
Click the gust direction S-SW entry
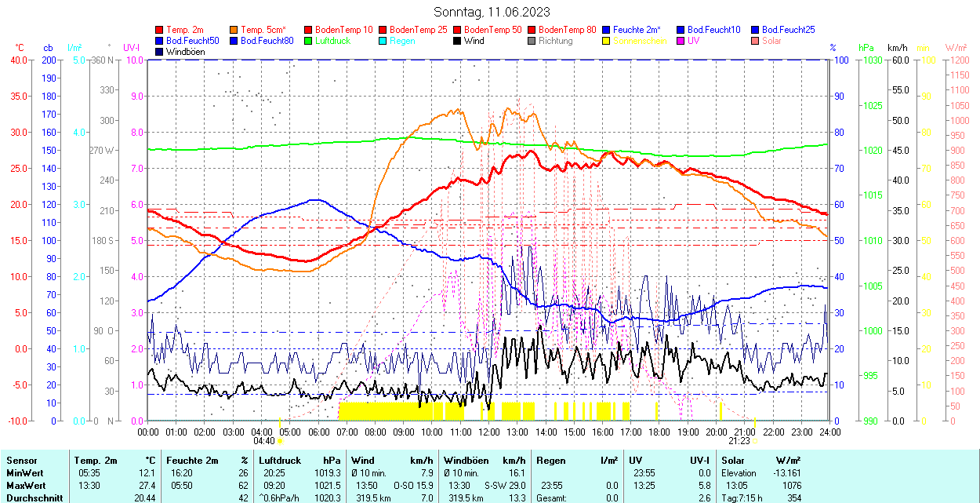(495, 486)
